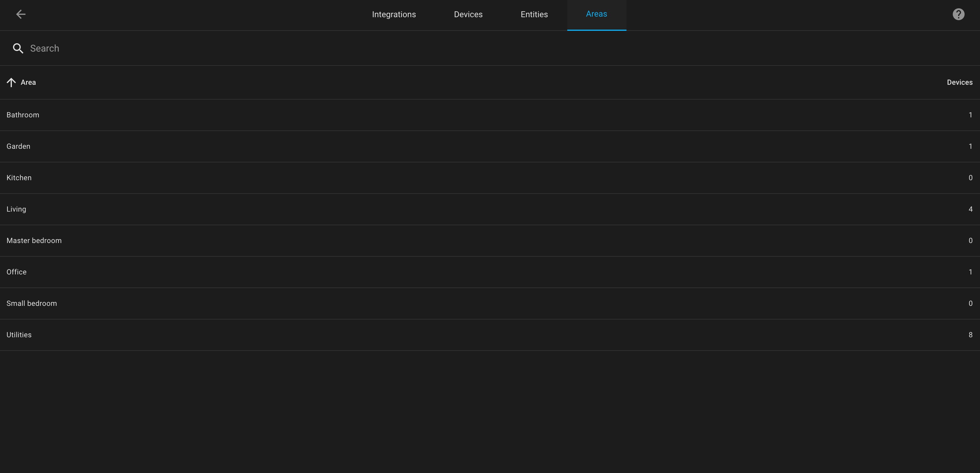Switch to the Devices tab
The width and height of the screenshot is (980, 473).
[x=468, y=15]
